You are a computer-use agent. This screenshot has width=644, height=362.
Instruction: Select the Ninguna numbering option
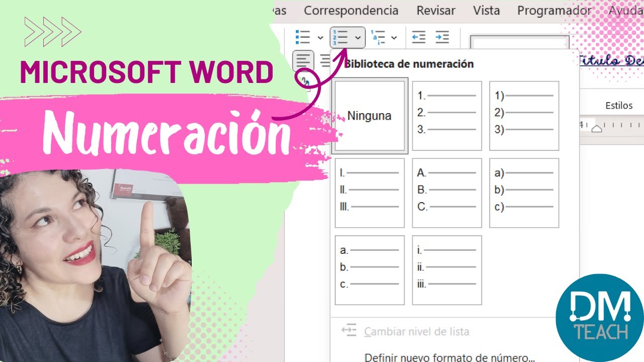[x=370, y=116]
